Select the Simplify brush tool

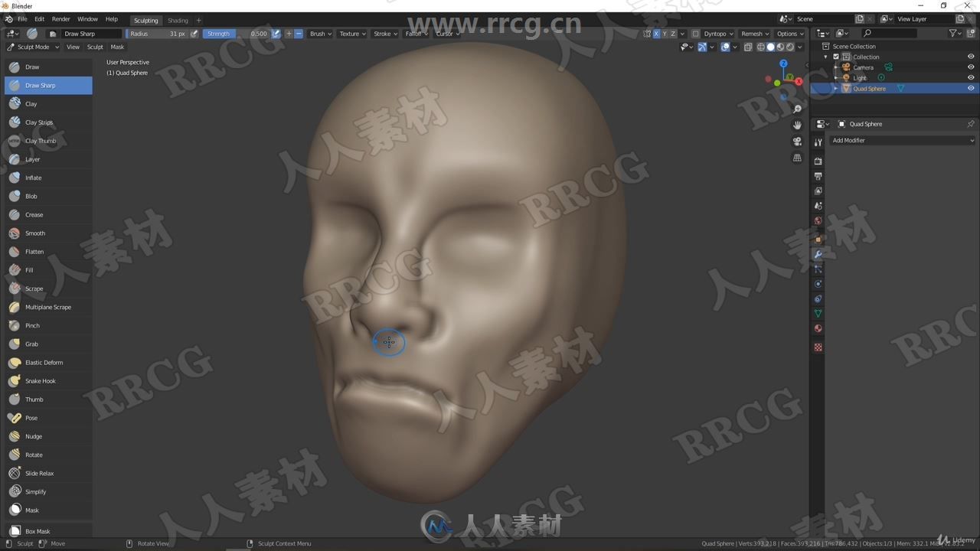tap(48, 492)
